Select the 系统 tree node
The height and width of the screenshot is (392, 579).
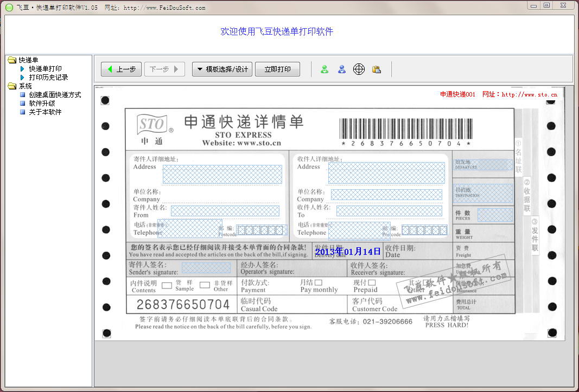pyautogui.click(x=25, y=86)
